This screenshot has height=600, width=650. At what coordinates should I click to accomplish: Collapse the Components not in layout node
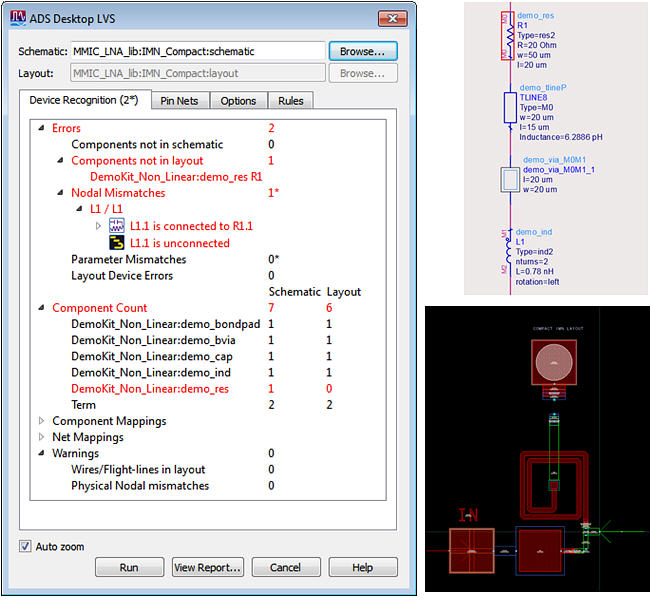(61, 160)
